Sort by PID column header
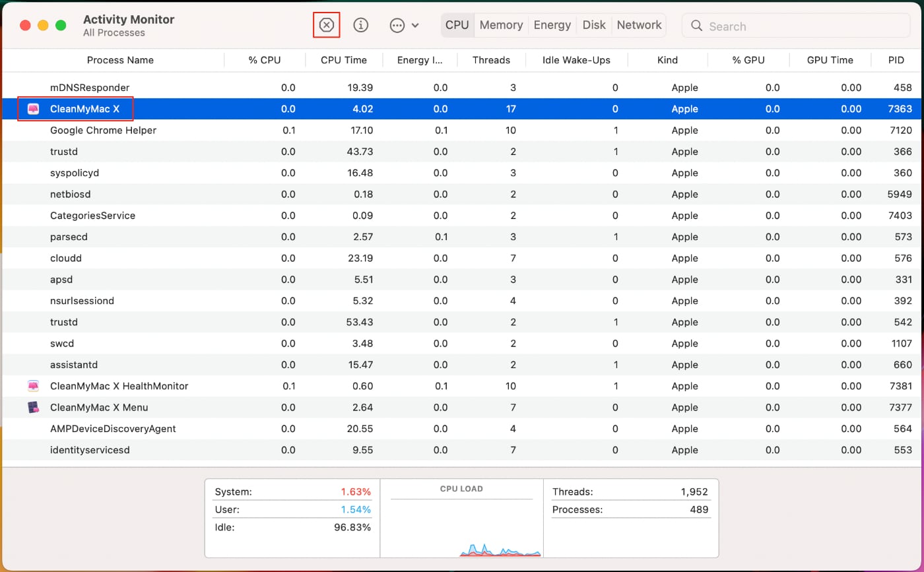The image size is (924, 572). click(x=896, y=60)
